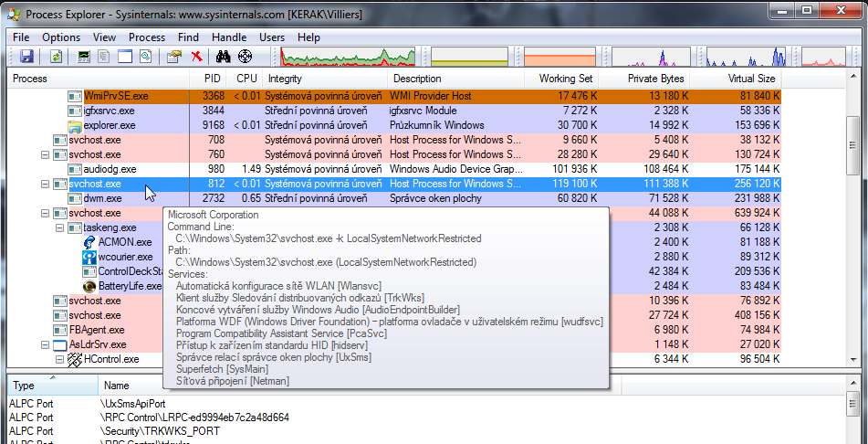Sort by the Virtual Size column header

pyautogui.click(x=736, y=79)
